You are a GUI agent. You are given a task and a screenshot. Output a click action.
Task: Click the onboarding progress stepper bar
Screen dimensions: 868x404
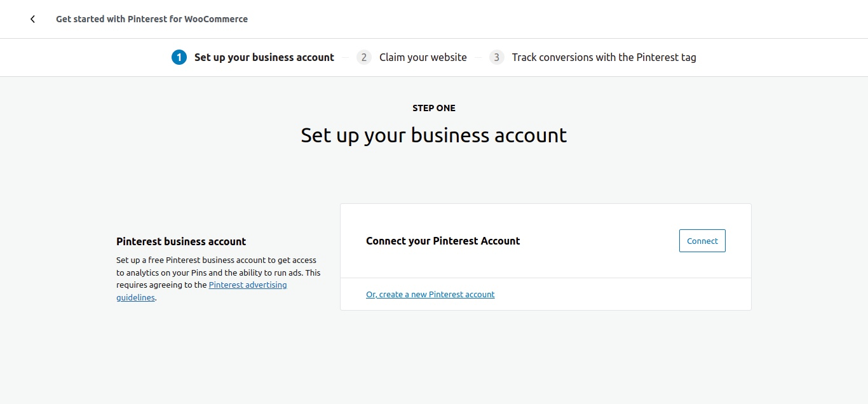point(434,57)
